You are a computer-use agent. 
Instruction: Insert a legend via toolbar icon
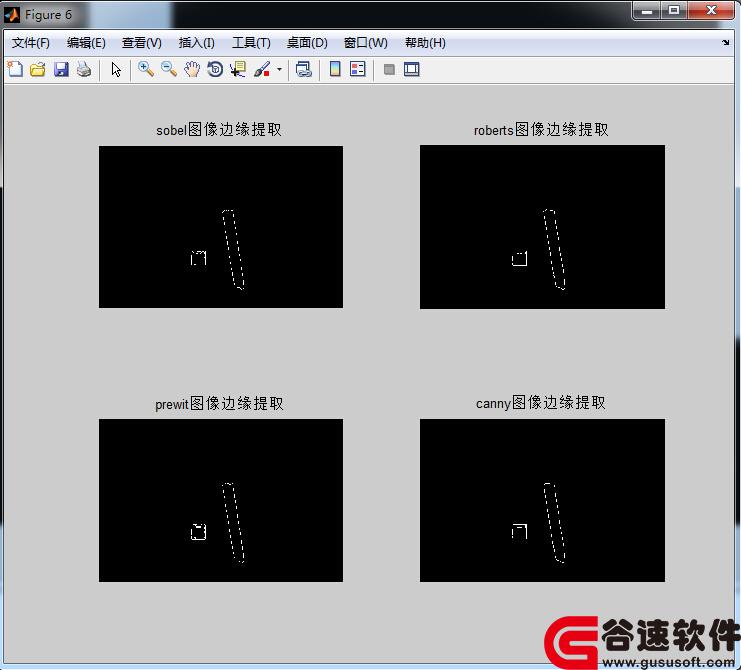(358, 69)
